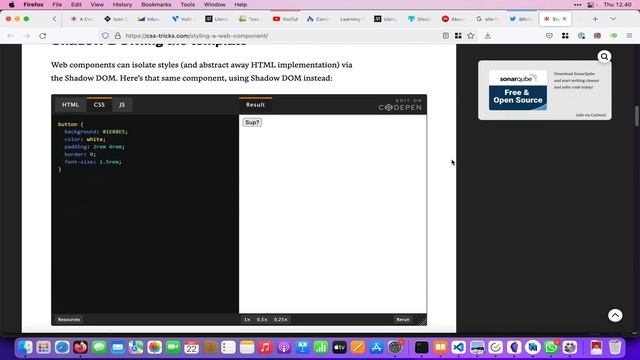This screenshot has width=640, height=360.
Task: Open the site search magnifier icon
Action: 604,57
